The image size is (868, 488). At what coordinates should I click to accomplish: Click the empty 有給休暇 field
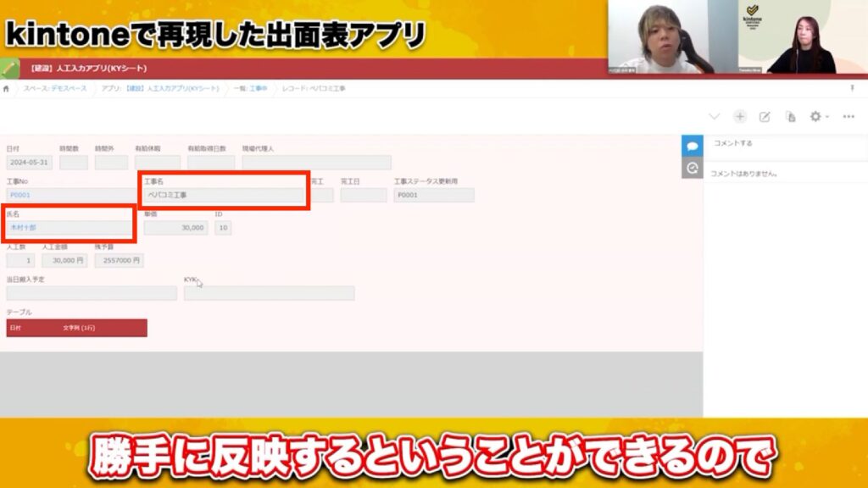pos(157,162)
